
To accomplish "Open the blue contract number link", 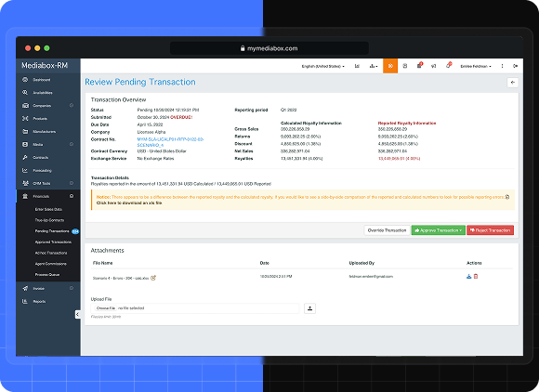I will pos(170,142).
